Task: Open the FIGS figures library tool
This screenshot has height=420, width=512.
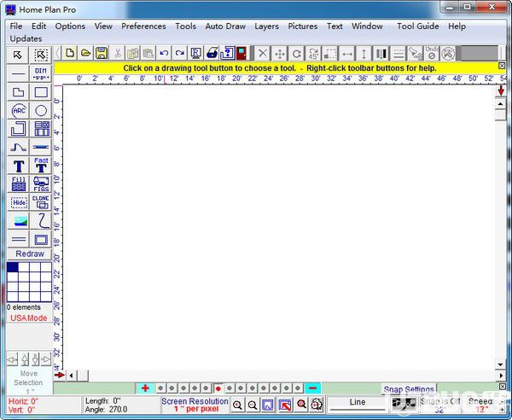Action: 41,184
